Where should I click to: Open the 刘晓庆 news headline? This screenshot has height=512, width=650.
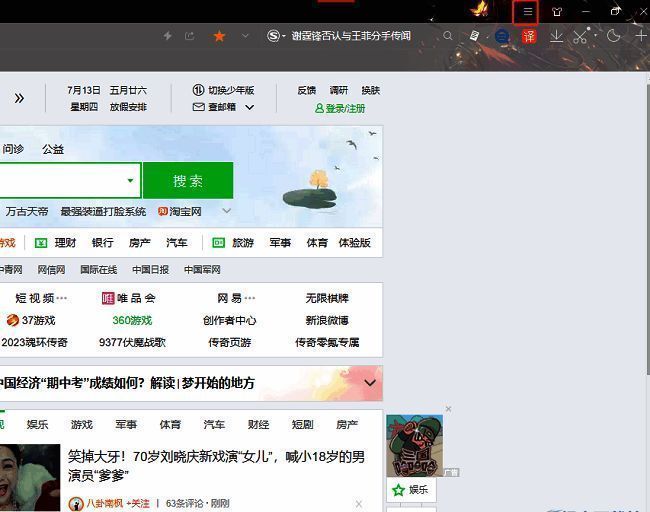click(x=216, y=466)
